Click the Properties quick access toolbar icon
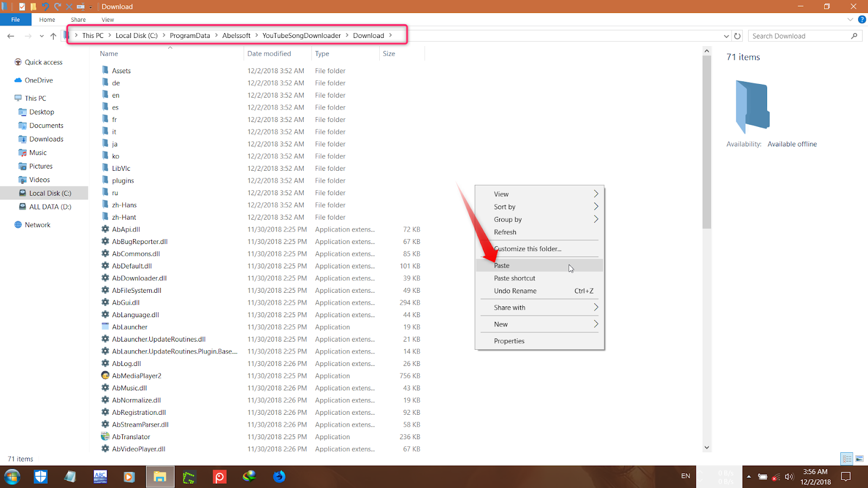 point(22,7)
